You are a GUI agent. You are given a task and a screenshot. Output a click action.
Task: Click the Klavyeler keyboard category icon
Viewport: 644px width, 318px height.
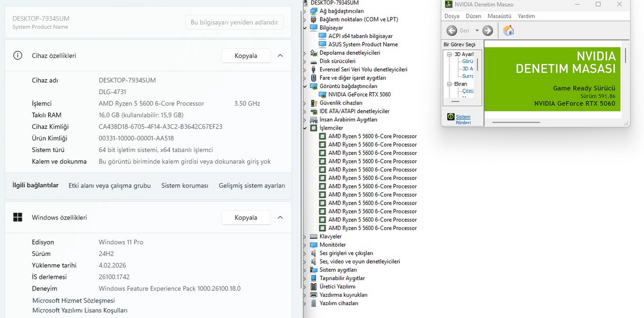coord(313,237)
